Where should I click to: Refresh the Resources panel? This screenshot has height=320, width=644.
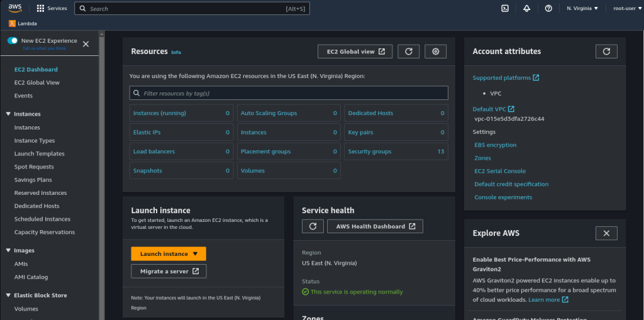408,52
